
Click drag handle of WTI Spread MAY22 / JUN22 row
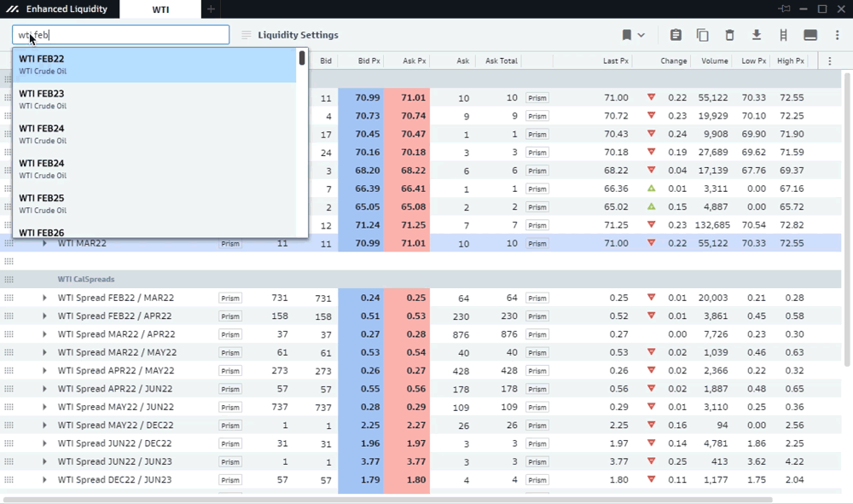click(9, 408)
